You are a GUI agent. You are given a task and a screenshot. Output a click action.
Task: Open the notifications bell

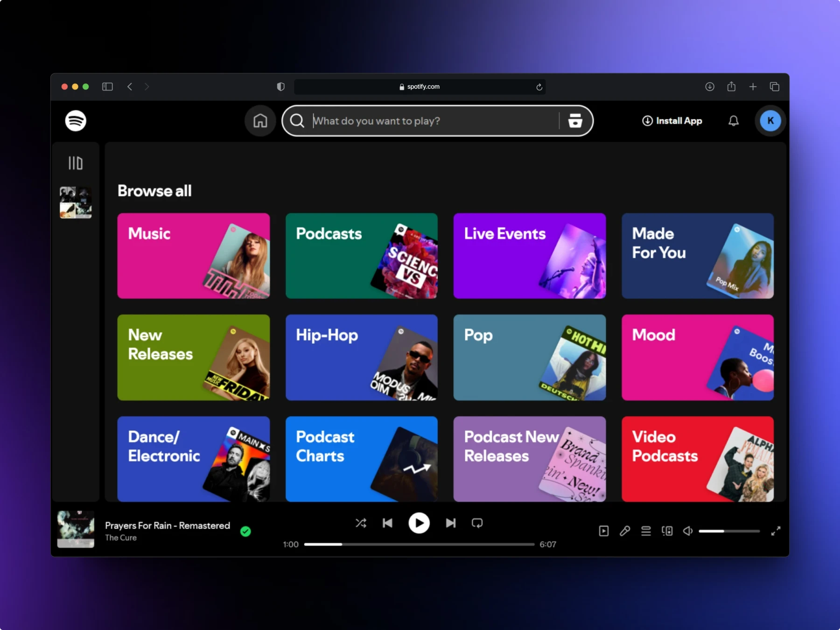point(734,121)
